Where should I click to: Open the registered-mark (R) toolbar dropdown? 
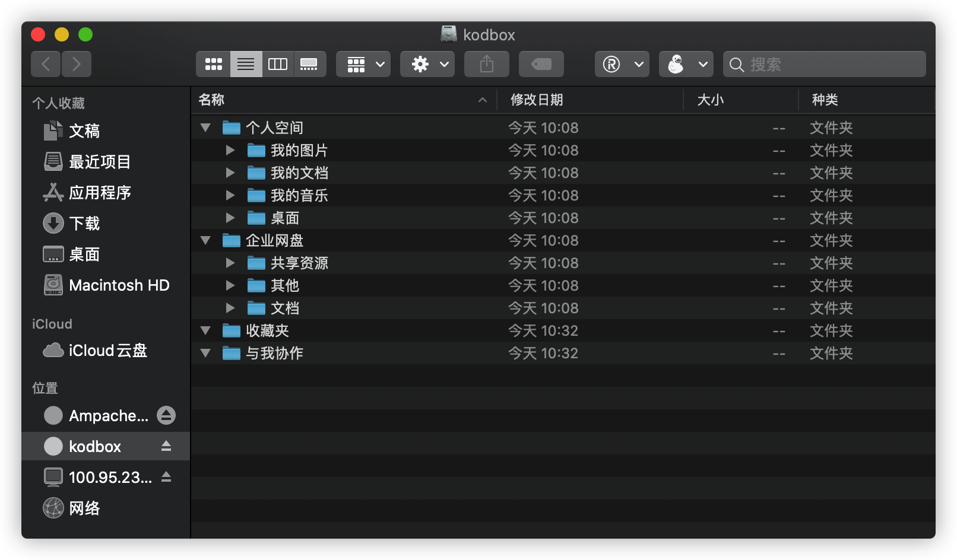click(x=622, y=64)
